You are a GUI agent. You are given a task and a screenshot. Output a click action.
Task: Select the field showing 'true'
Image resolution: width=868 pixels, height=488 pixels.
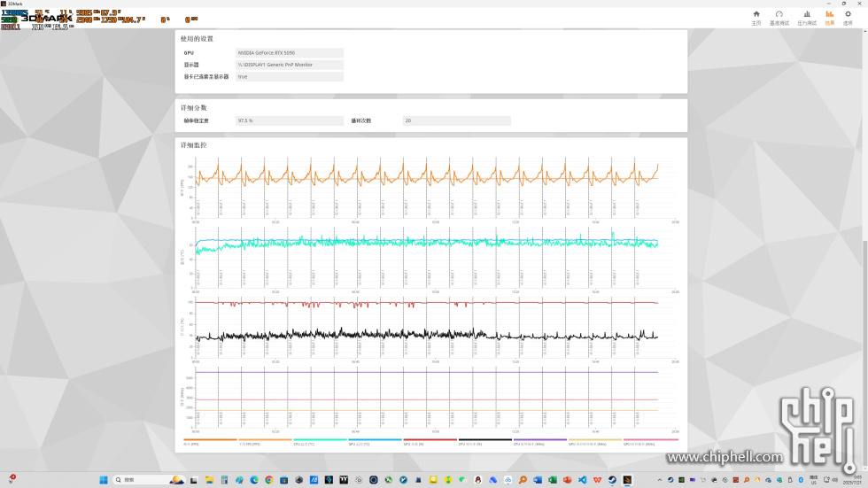tap(290, 77)
